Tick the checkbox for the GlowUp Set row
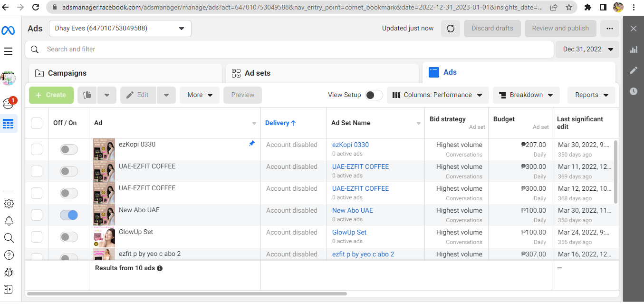This screenshot has width=644, height=304. tap(37, 237)
